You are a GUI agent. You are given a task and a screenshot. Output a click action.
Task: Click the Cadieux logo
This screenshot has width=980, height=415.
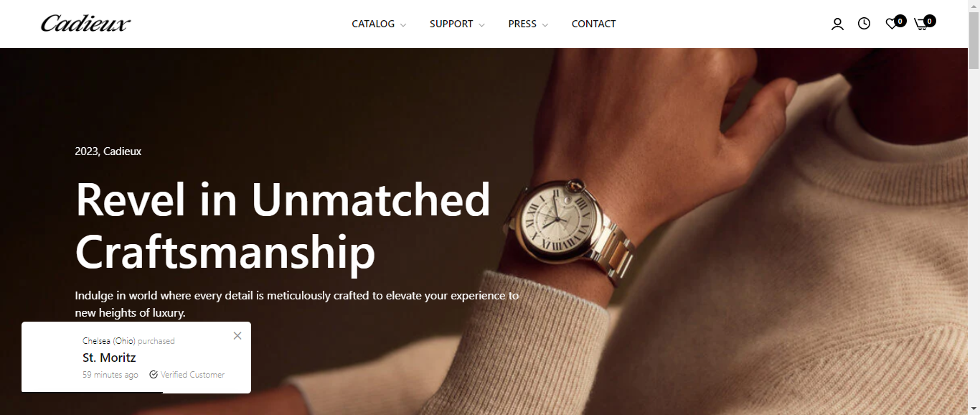pos(85,24)
